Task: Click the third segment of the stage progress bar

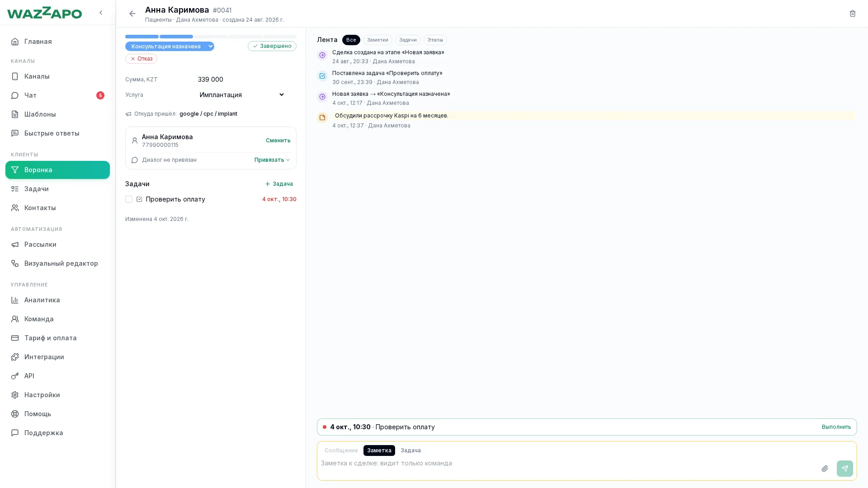Action: click(211, 37)
